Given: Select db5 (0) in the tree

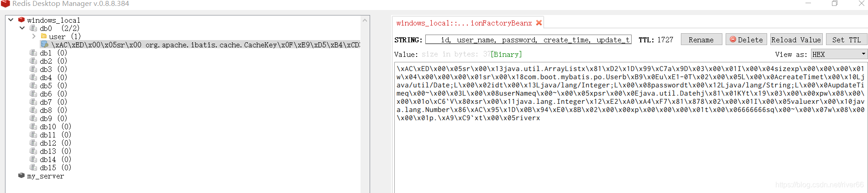Looking at the screenshot, I should (x=53, y=86).
